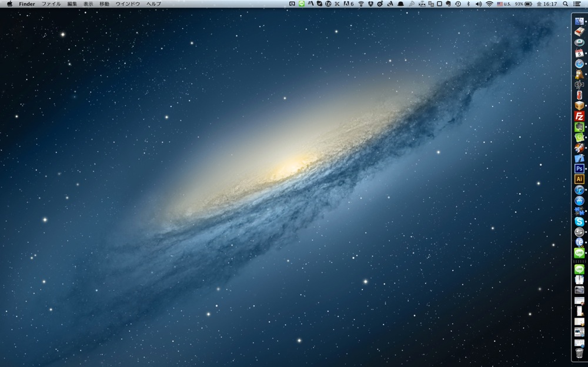
Task: Open Photoshop from the Dock
Action: pos(579,168)
